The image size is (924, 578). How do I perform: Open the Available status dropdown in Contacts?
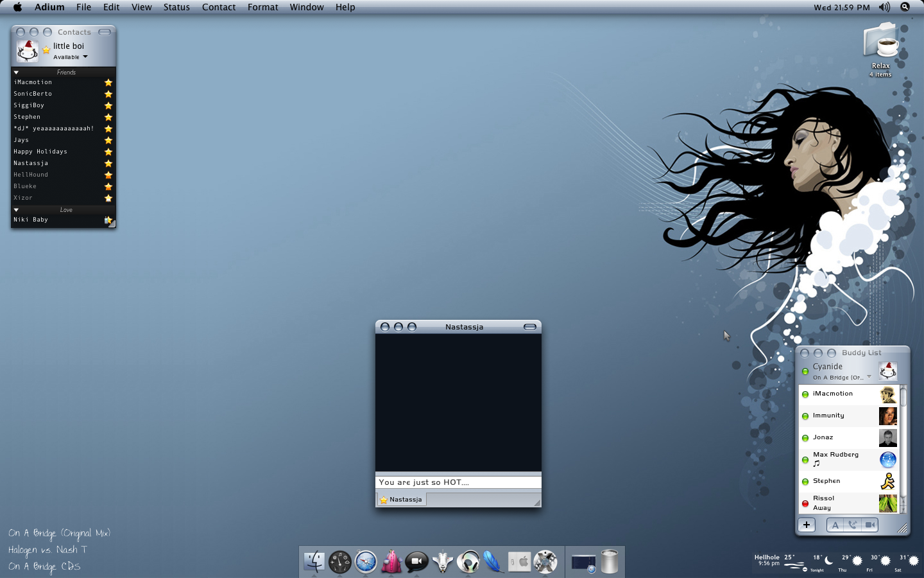click(71, 57)
